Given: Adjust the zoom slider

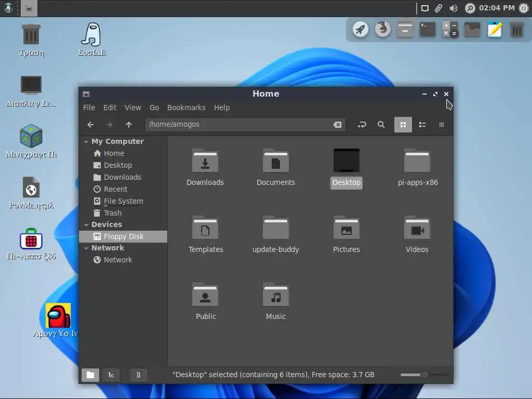Looking at the screenshot, I should click(x=424, y=375).
